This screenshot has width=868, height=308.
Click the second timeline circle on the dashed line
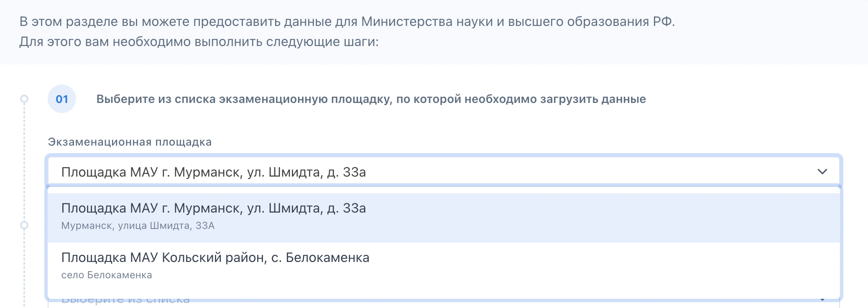24,225
